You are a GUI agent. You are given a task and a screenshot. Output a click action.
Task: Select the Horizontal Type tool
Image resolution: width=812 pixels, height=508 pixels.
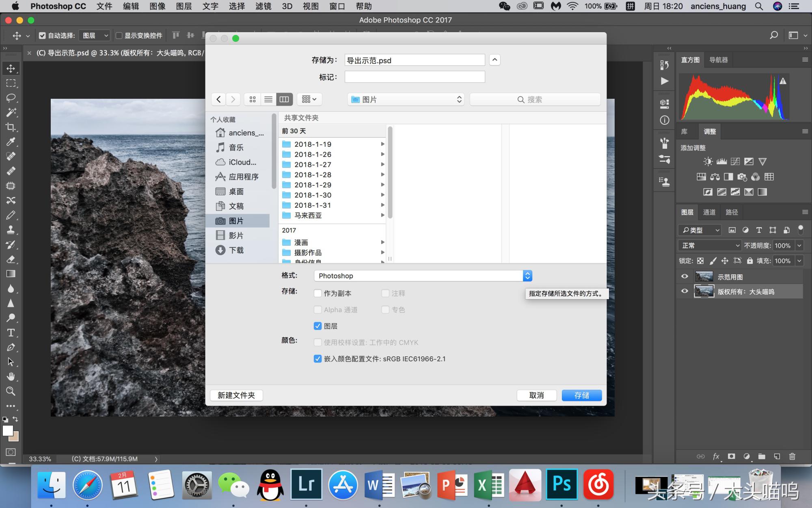[x=11, y=333]
